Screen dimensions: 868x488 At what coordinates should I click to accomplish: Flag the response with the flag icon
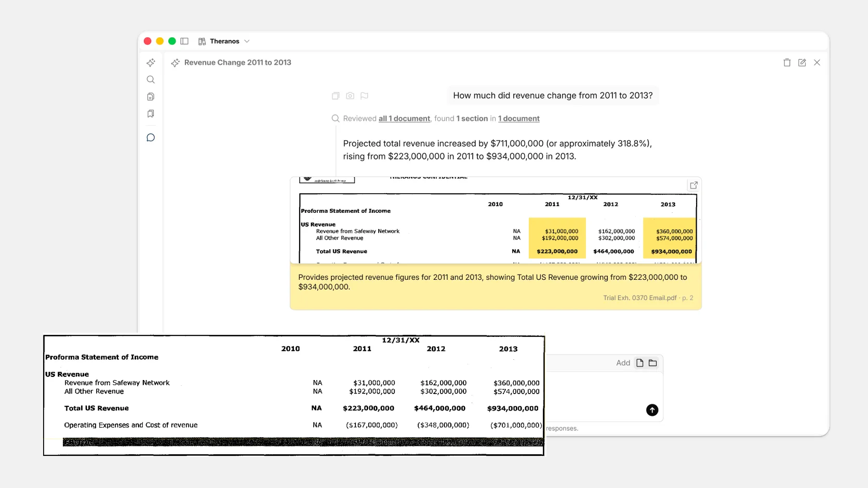[365, 96]
